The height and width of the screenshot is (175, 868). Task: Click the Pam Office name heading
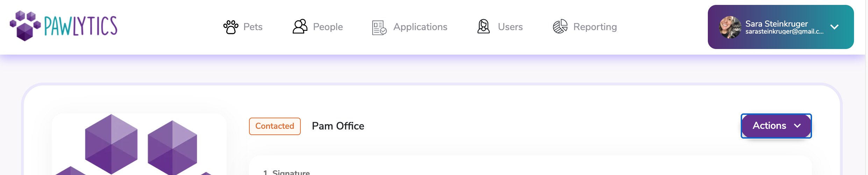click(x=338, y=126)
